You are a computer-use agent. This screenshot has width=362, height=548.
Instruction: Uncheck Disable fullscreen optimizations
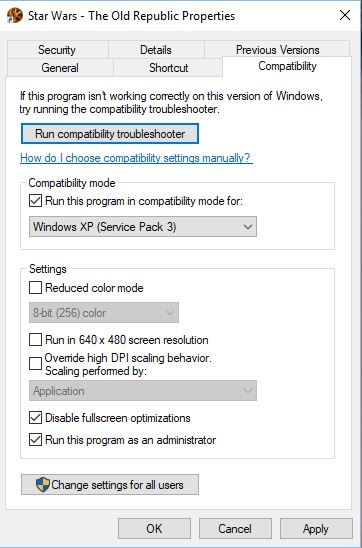35,418
